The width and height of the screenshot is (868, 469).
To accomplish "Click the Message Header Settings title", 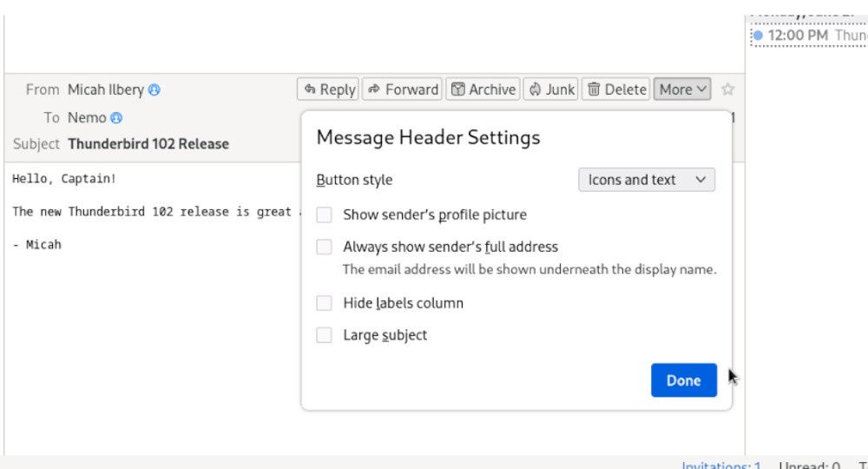I will click(428, 137).
